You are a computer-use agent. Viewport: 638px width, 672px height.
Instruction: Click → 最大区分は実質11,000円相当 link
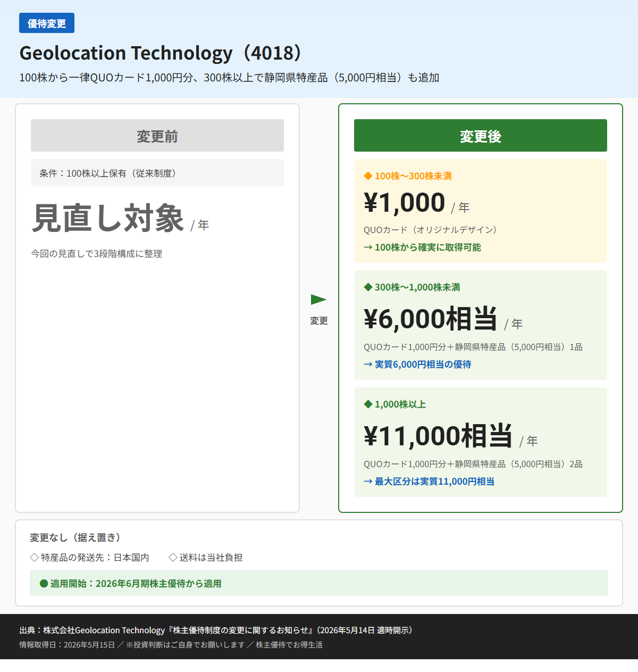(429, 482)
